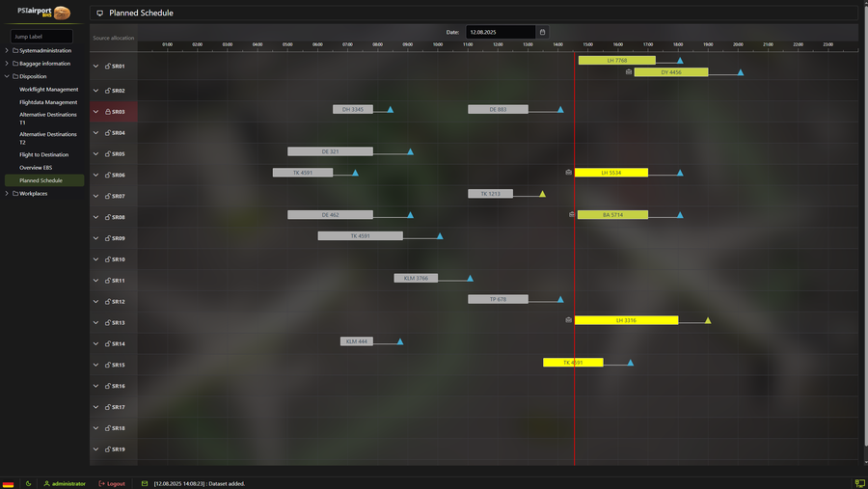Screen dimensions: 868x489
Task: Toggle the lock icon for SR01
Action: click(107, 67)
